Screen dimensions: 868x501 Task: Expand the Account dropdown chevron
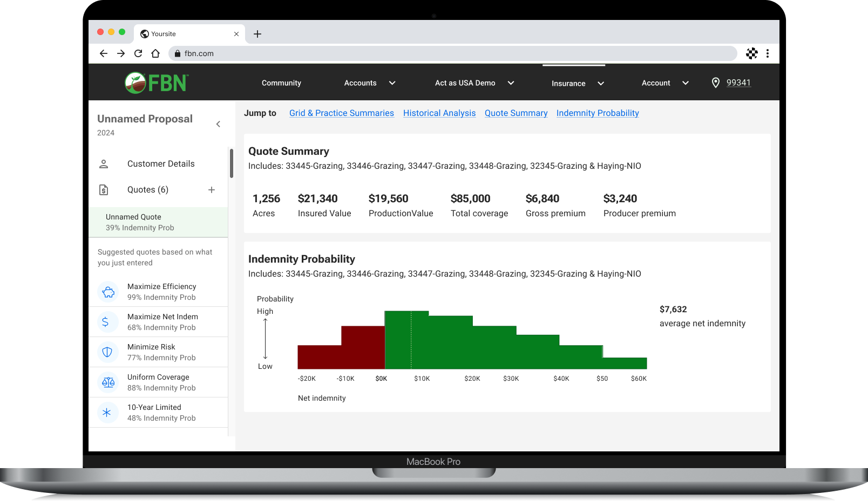click(686, 83)
